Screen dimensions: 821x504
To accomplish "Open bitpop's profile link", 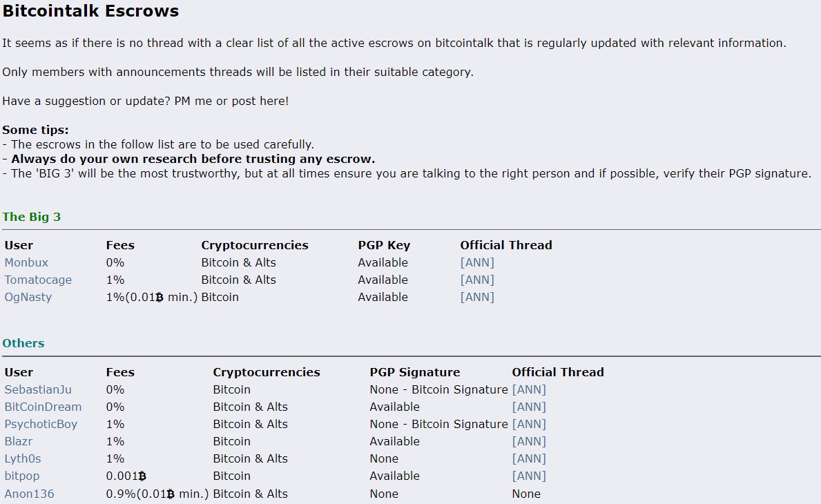I will 22,476.
